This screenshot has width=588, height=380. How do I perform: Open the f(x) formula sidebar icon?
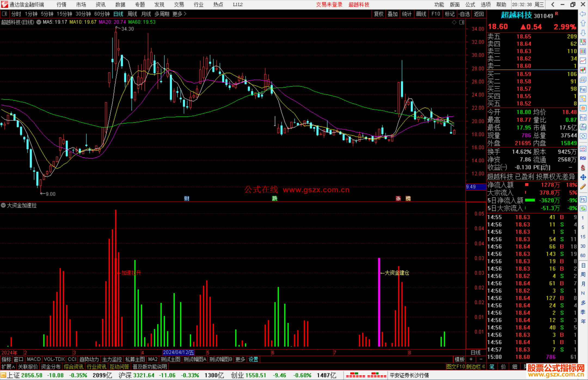pos(583,127)
